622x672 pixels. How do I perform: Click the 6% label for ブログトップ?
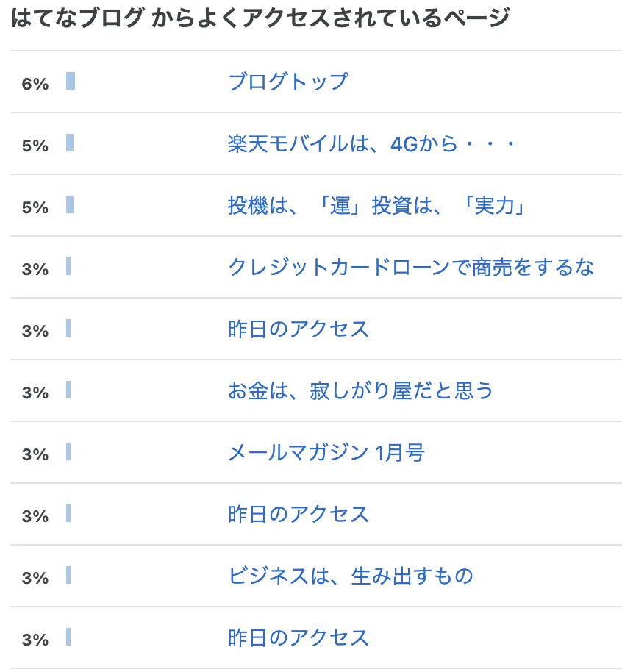tap(35, 84)
